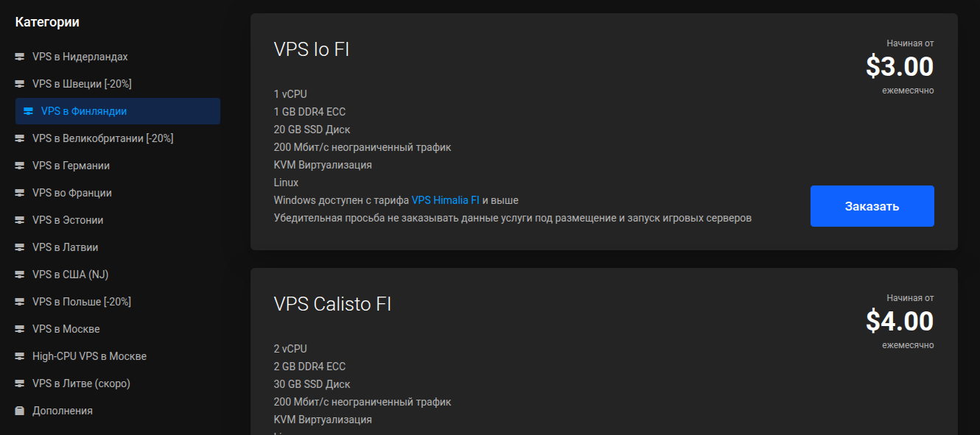This screenshot has width=980, height=435.
Task: Click server icon beside VPS в Швеции
Action: pos(20,84)
